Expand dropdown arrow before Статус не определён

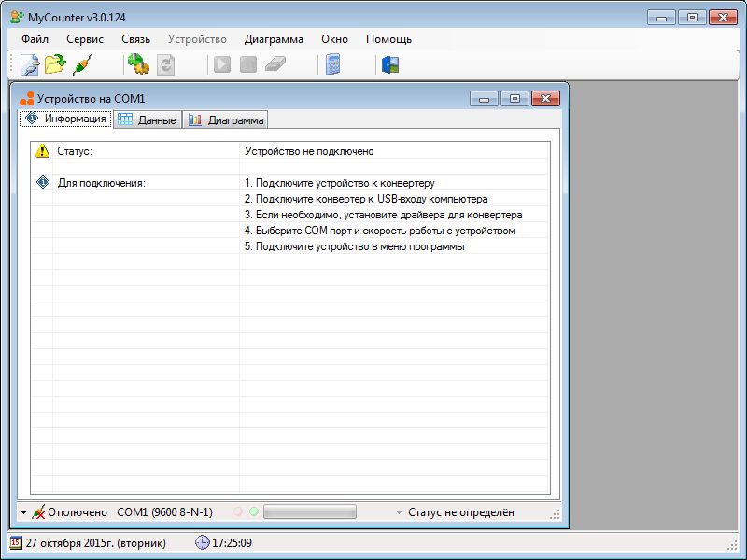400,512
